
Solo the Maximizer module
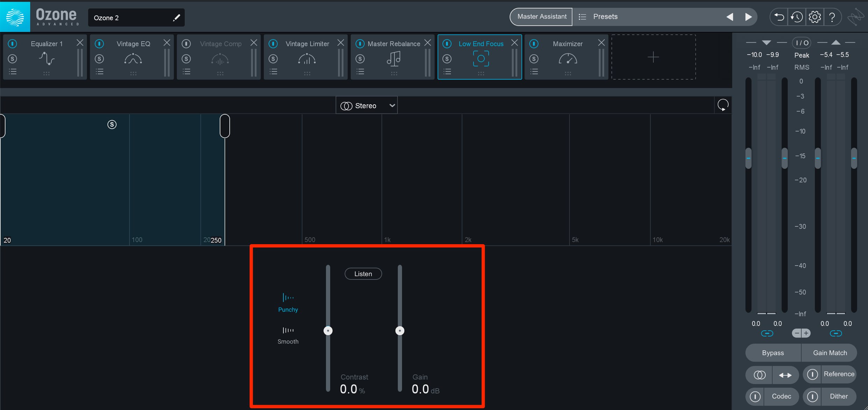(x=534, y=59)
